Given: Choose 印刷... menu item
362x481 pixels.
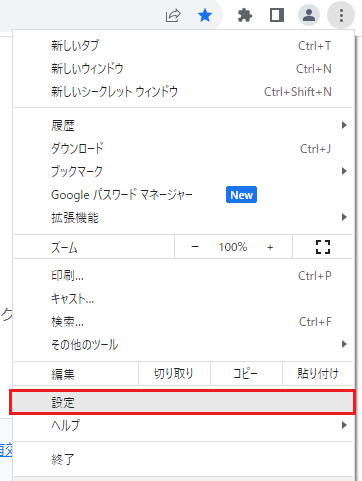Looking at the screenshot, I should (x=183, y=276).
